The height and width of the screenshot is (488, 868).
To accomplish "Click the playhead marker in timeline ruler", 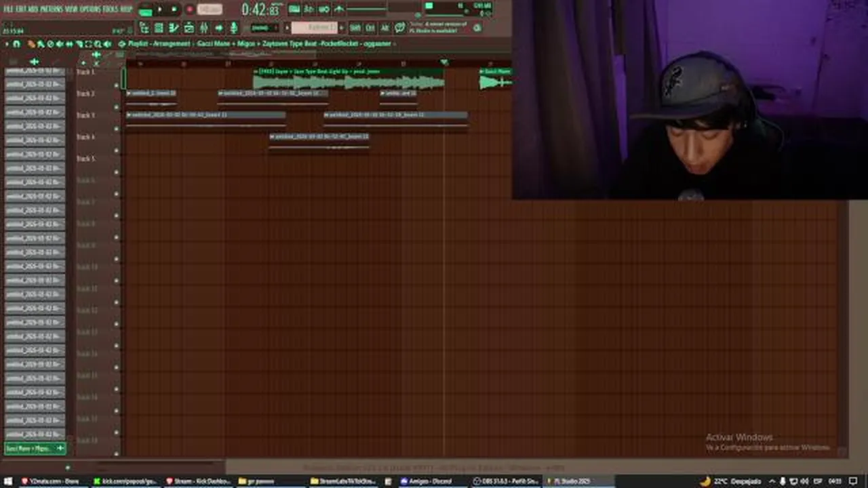I will coord(444,62).
